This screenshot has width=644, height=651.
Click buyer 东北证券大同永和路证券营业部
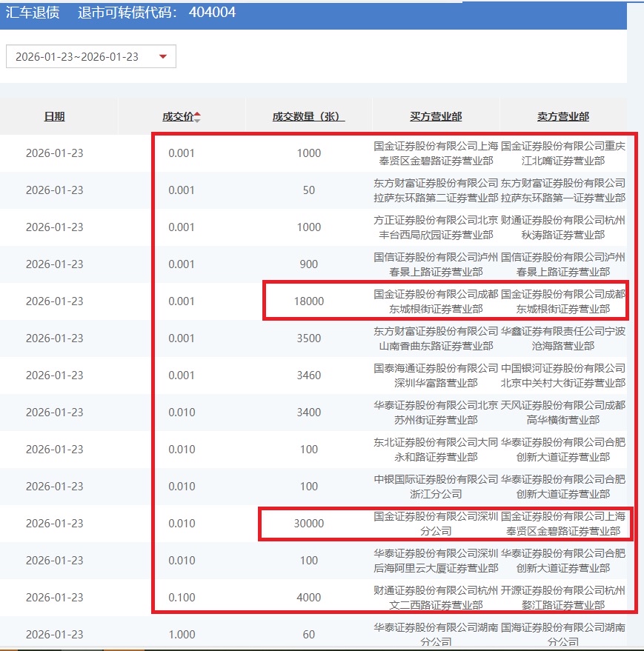436,449
